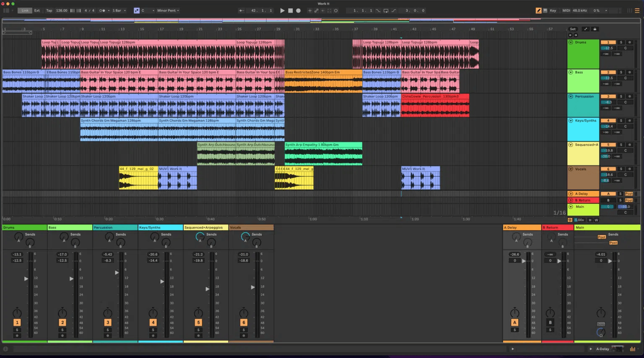
Task: Go to previous locator arrow
Action: (x=570, y=35)
